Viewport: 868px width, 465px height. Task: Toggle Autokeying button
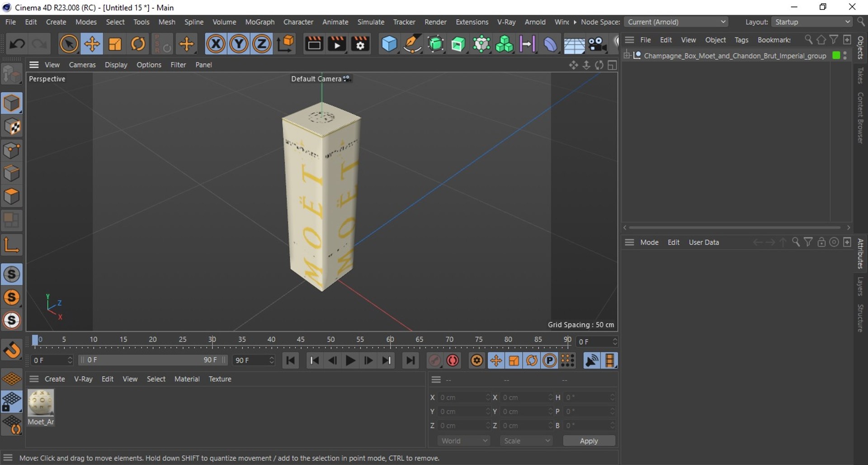453,361
